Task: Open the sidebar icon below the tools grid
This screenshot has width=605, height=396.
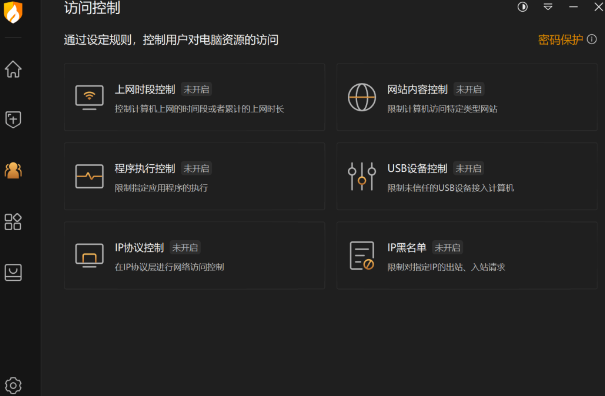Action: tap(13, 272)
